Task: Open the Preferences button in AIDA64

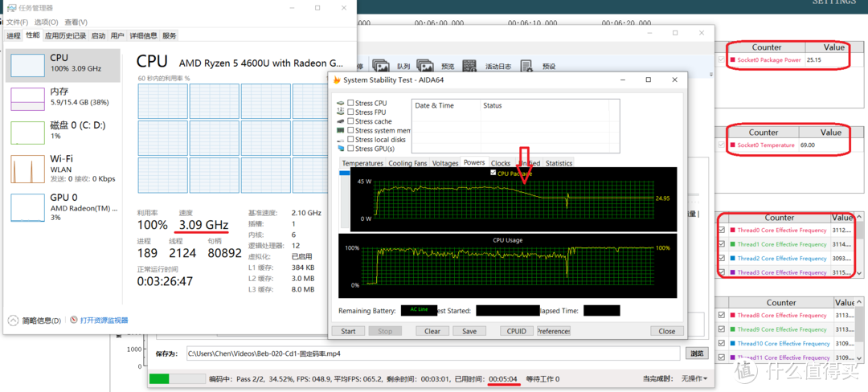Action: click(x=554, y=331)
